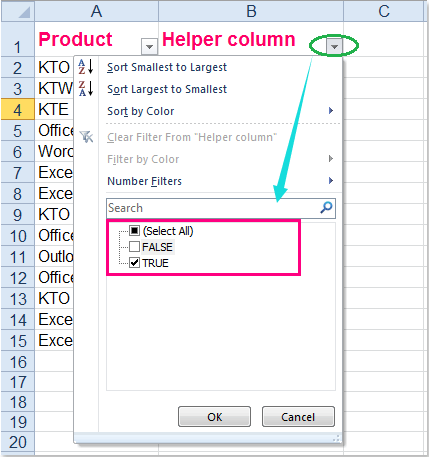Uncheck the TRUE filter checkbox
Image resolution: width=429 pixels, height=457 pixels.
[135, 263]
